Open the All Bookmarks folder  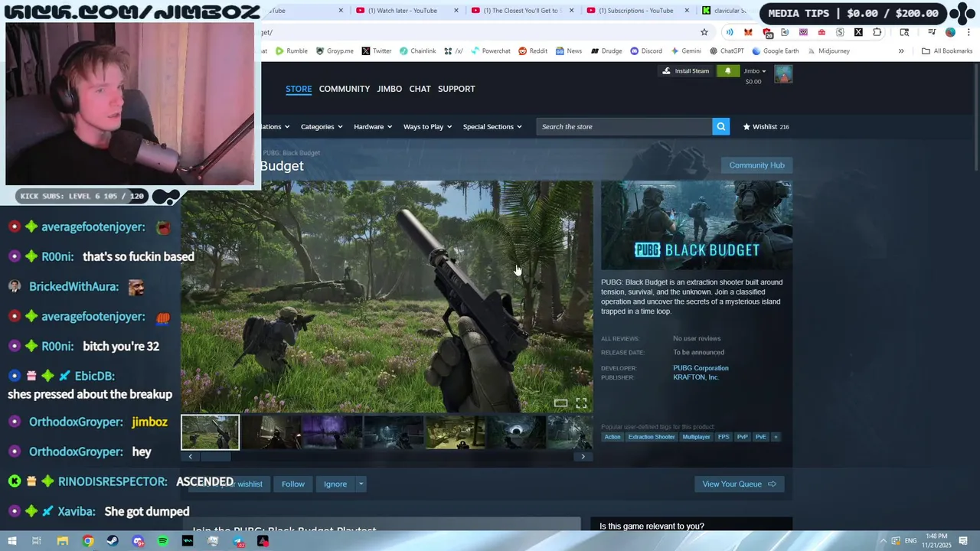point(947,51)
